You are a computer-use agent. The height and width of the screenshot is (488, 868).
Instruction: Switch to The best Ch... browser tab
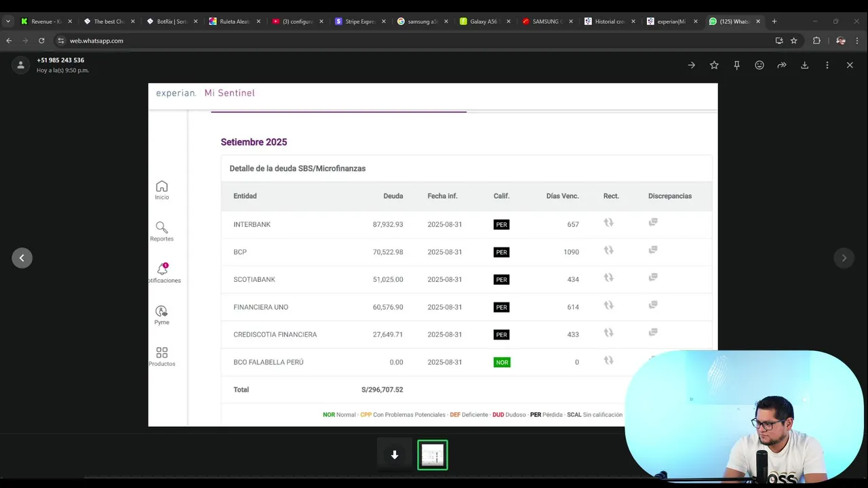(108, 22)
